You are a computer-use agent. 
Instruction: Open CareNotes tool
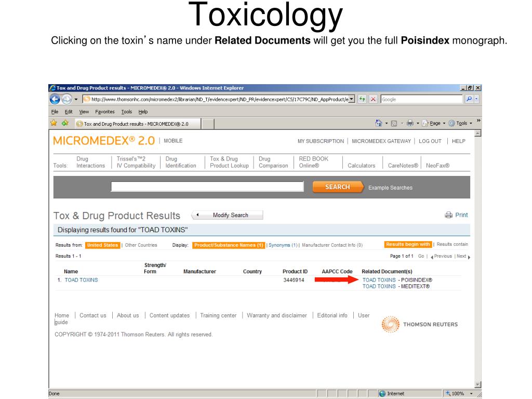403,166
